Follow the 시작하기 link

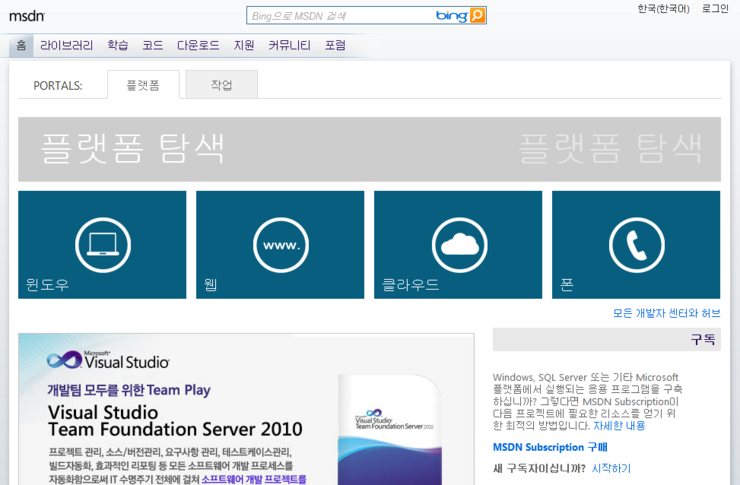click(x=611, y=468)
